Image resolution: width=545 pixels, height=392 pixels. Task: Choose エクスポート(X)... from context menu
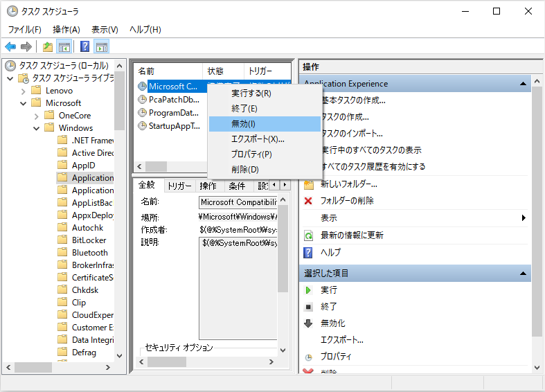(x=265, y=139)
